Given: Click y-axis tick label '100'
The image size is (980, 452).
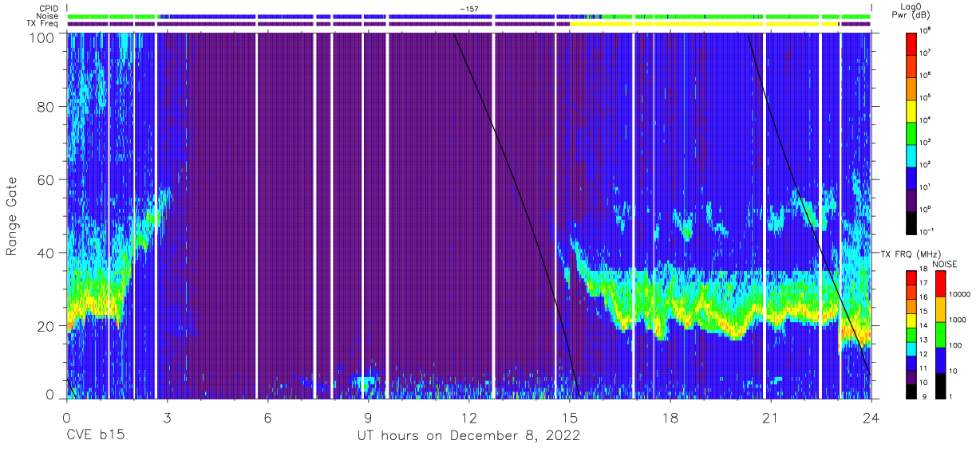Looking at the screenshot, I should point(41,37).
